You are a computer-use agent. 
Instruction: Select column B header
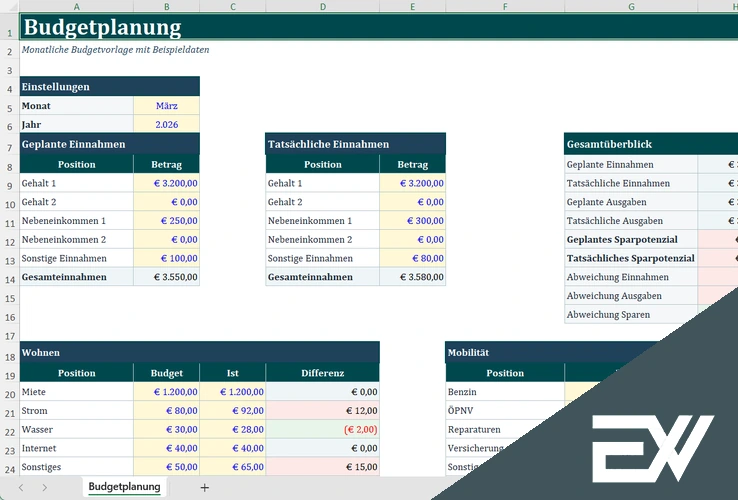pyautogui.click(x=166, y=7)
